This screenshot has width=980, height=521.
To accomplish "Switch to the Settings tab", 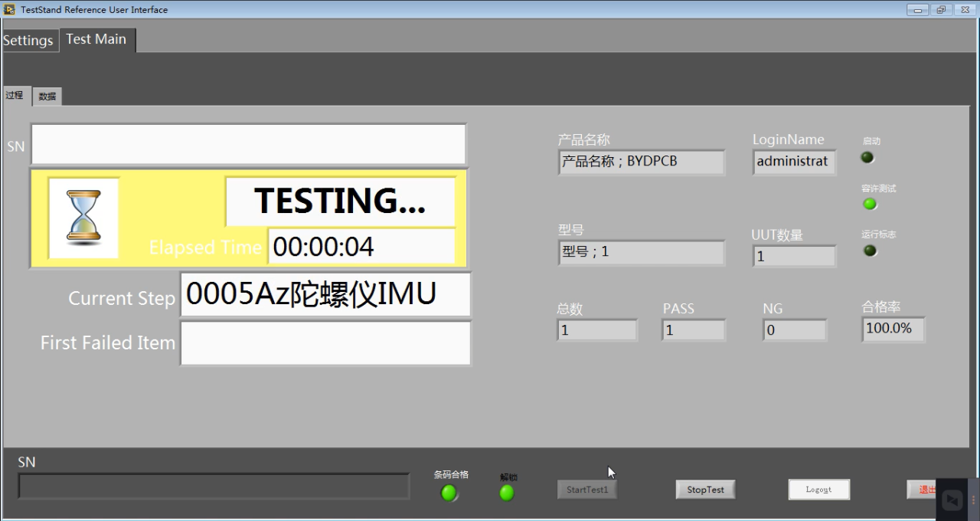I will [28, 41].
